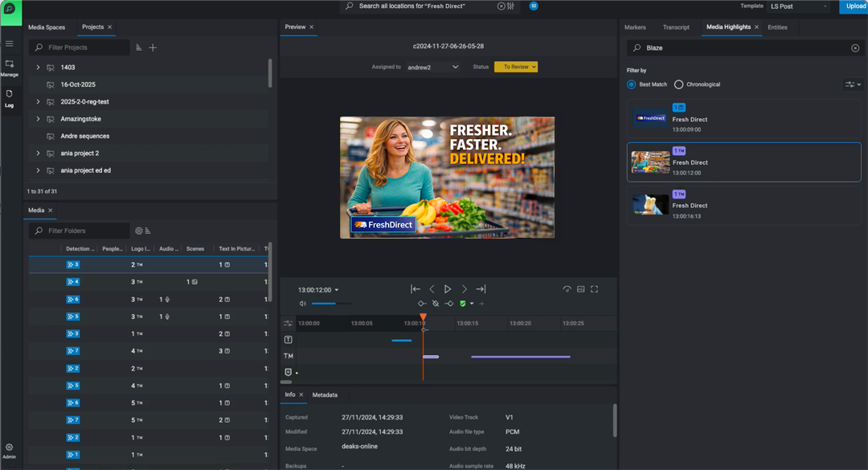Adjust the volume slider
Image resolution: width=868 pixels, height=470 pixels.
click(330, 304)
